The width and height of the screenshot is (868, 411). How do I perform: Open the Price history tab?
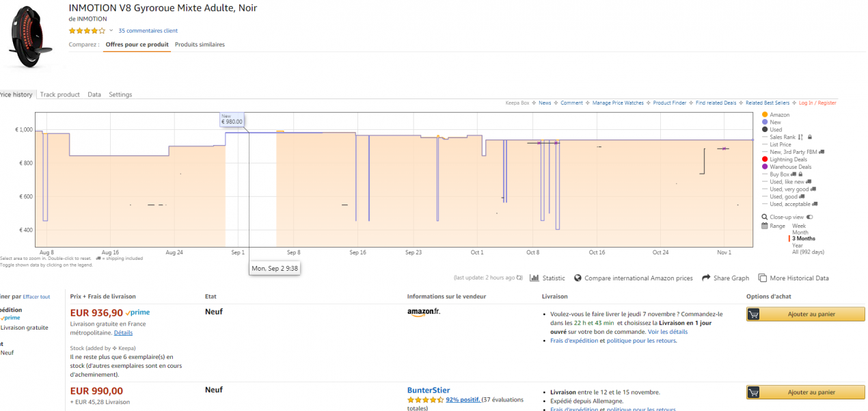pos(16,94)
